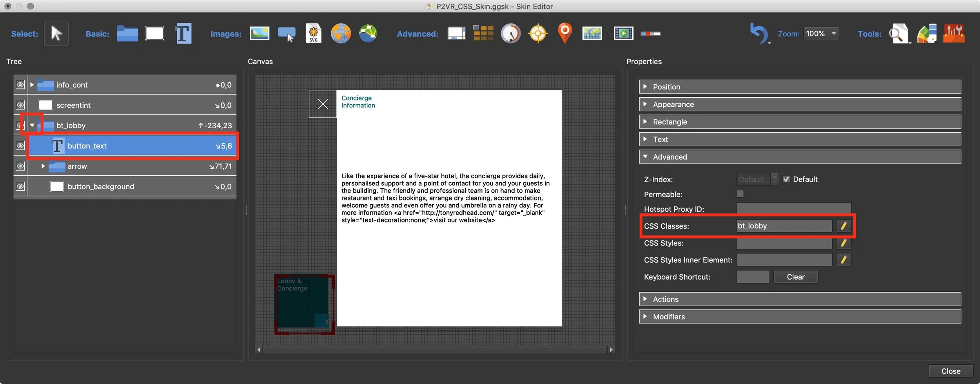The width and height of the screenshot is (980, 384).
Task: Add the Cloner grid element
Action: [483, 34]
